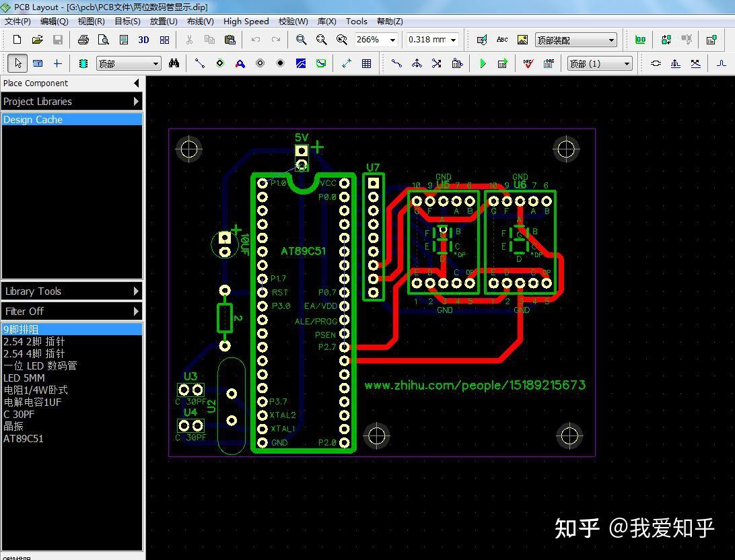Select the arrow pointer selection tool

[x=18, y=63]
